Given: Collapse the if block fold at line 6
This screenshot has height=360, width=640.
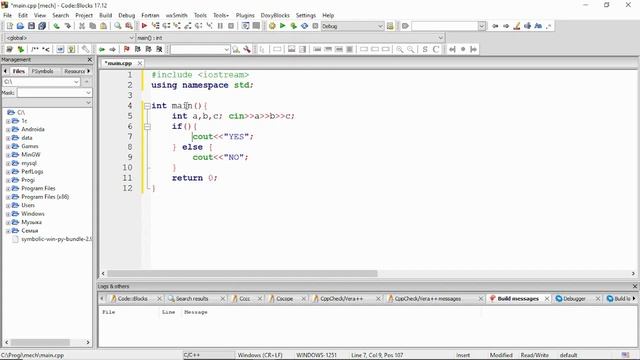Looking at the screenshot, I should pos(147,127).
